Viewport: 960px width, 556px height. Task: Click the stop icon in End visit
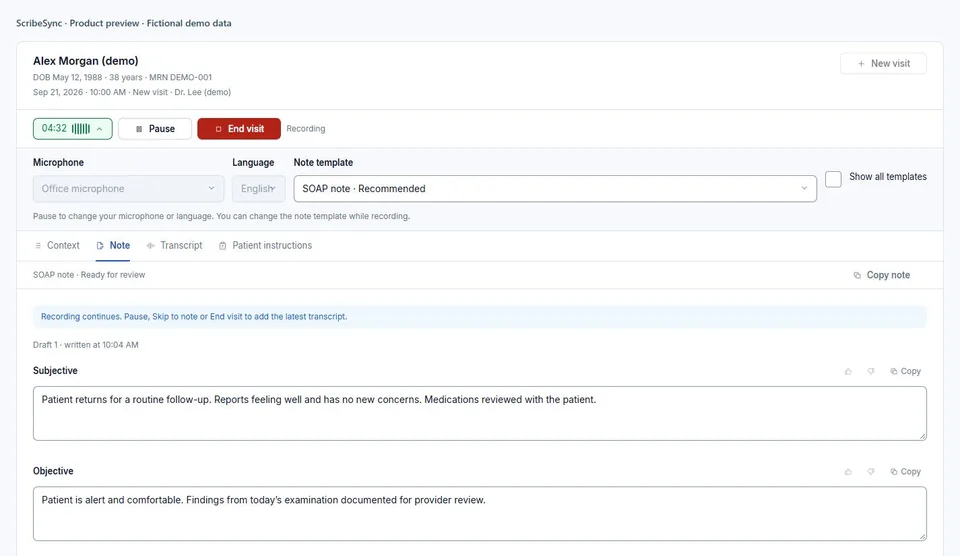[x=218, y=129]
